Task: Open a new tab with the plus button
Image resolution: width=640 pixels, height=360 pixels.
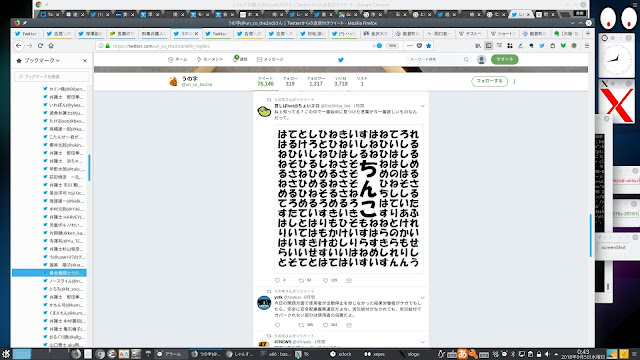Action: (x=588, y=33)
